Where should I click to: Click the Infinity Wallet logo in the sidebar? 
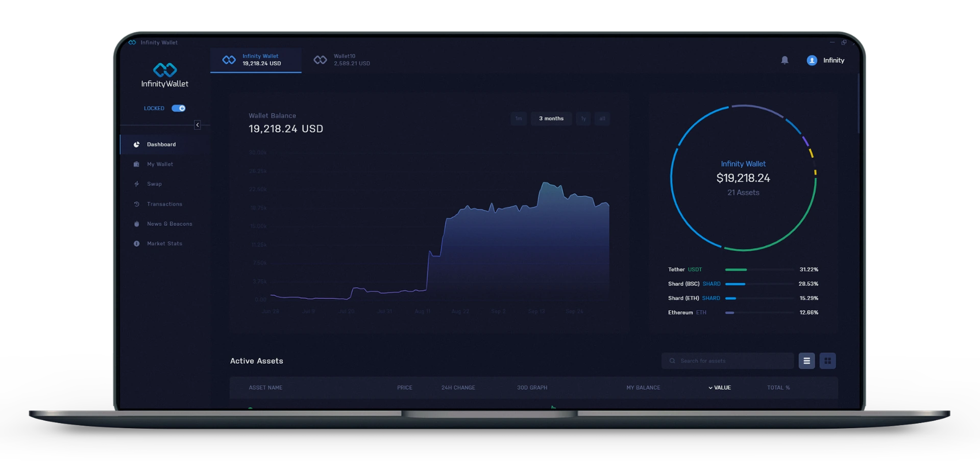pyautogui.click(x=165, y=75)
